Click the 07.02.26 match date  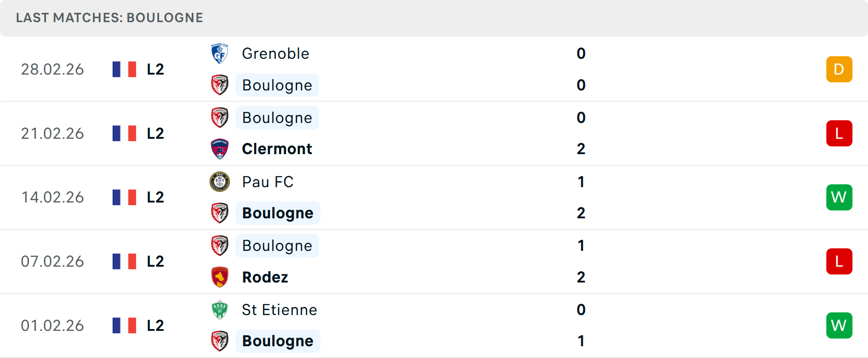pos(52,261)
